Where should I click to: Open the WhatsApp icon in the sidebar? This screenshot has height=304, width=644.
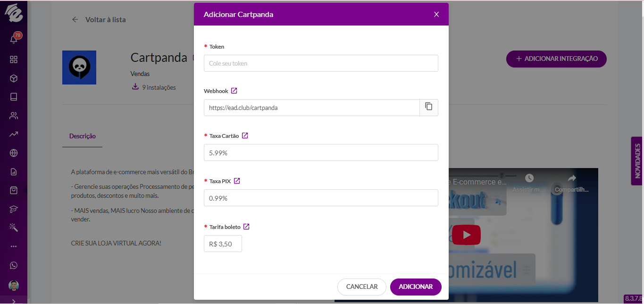[x=14, y=265]
